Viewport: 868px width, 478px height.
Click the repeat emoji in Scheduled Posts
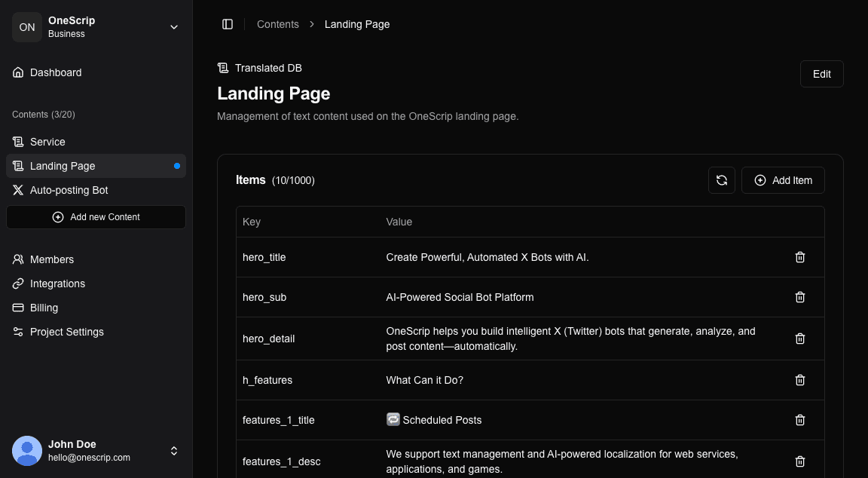click(393, 419)
